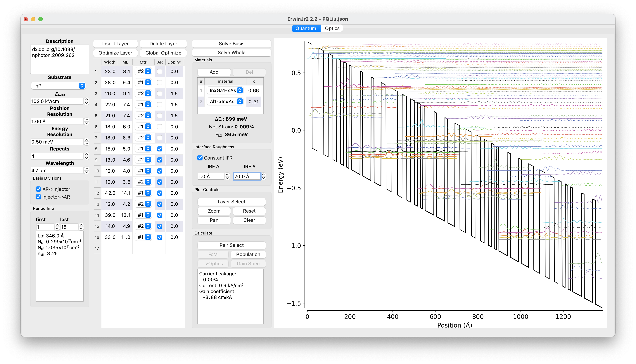Click the IRF Δ stepper arrows
The image size is (636, 364).
pos(227,176)
